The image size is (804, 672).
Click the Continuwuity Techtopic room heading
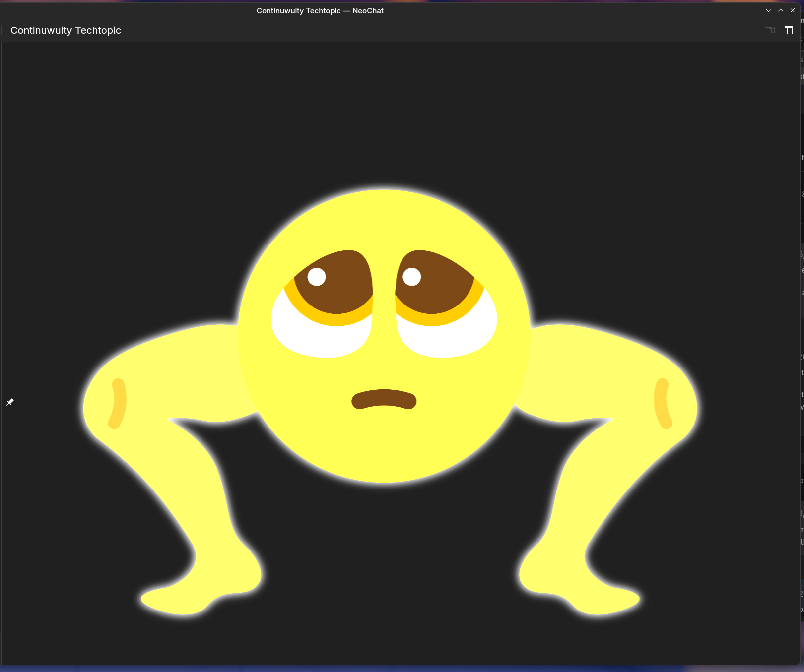[x=66, y=30]
